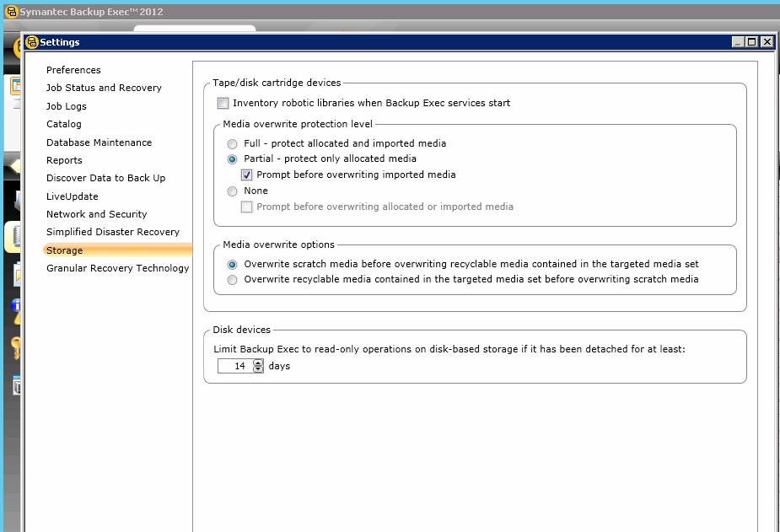
Task: Choose Discover Data to Back Up
Action: coord(105,178)
